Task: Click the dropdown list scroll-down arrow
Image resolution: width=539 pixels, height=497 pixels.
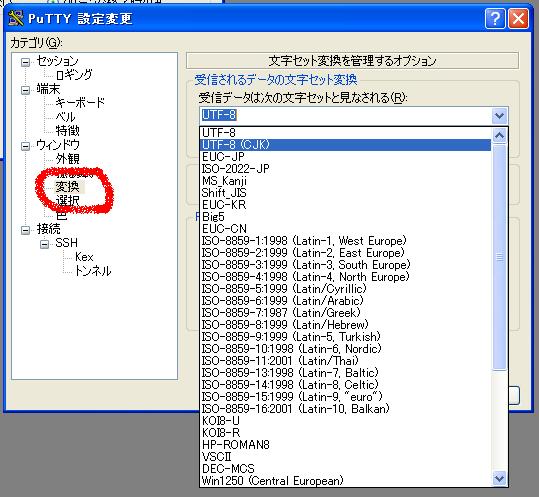Action: [x=499, y=478]
